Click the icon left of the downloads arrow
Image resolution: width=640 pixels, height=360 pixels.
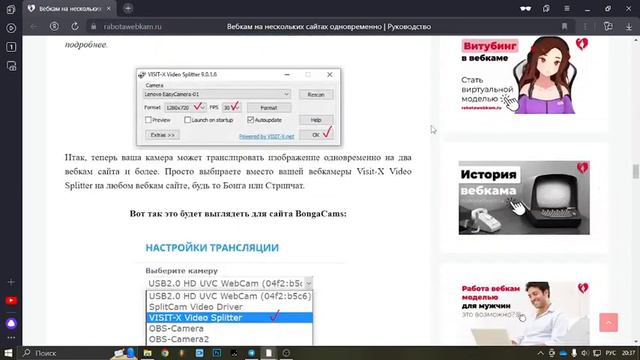pos(608,27)
